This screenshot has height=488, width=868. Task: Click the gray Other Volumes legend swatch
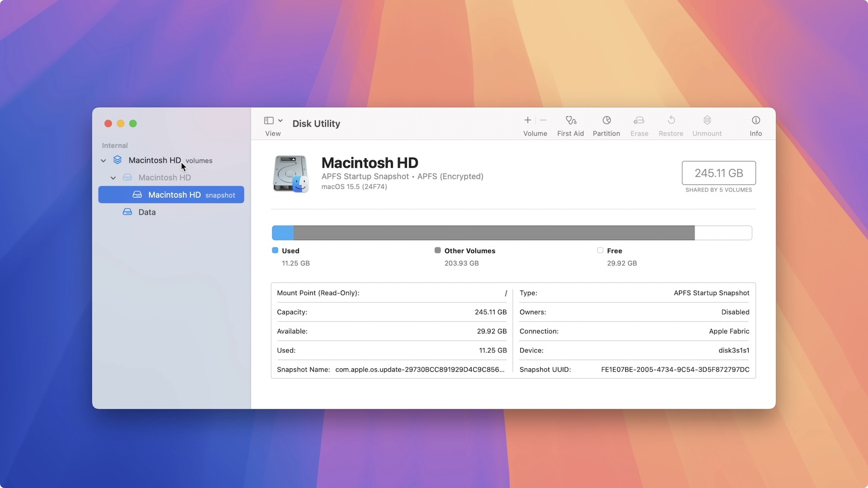[x=437, y=250]
